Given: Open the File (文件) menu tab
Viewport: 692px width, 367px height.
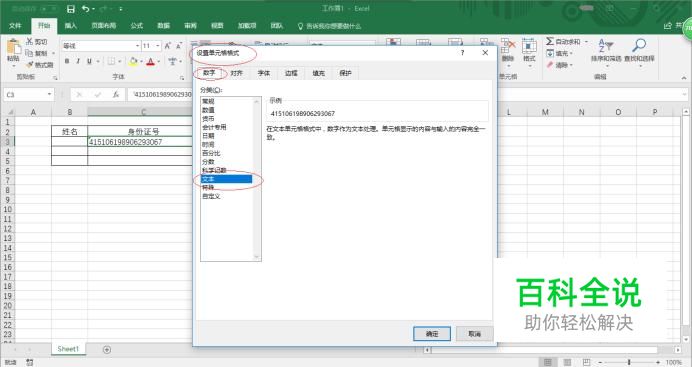Looking at the screenshot, I should (15, 26).
